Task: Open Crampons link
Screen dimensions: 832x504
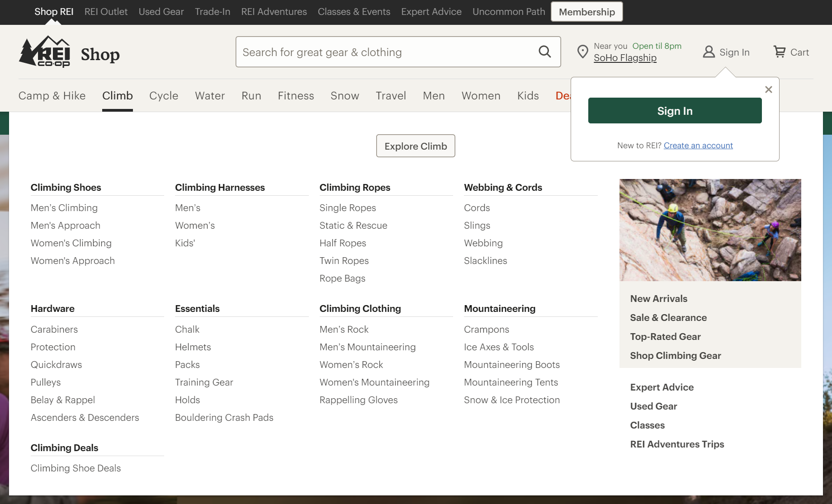Action: pos(487,330)
